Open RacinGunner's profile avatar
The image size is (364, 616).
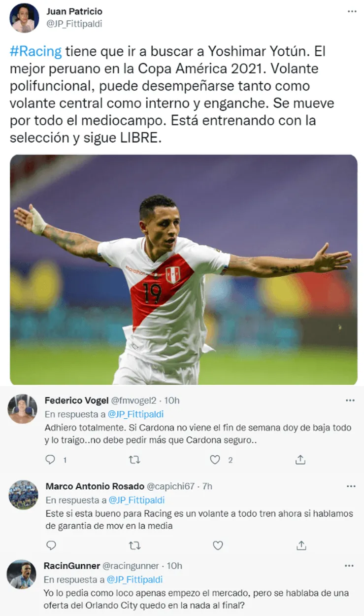coord(21,574)
